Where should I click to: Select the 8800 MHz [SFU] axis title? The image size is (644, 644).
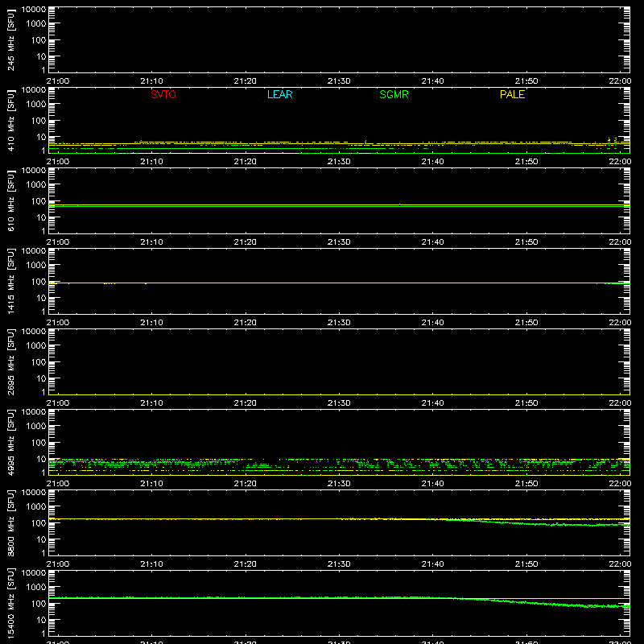(11, 522)
